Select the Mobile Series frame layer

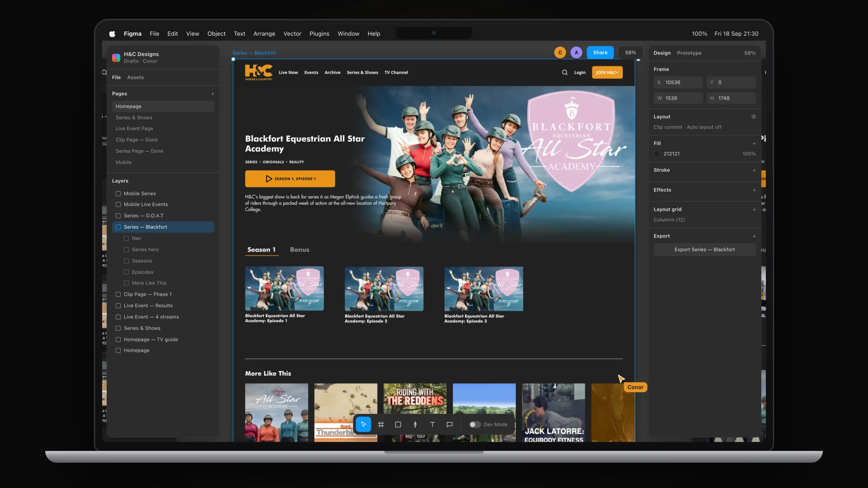tap(163, 193)
